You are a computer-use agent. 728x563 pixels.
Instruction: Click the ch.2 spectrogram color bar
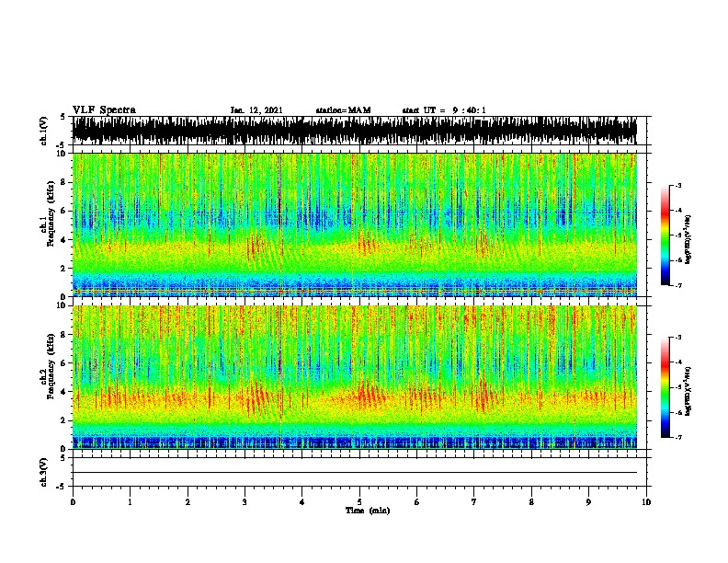[665, 387]
